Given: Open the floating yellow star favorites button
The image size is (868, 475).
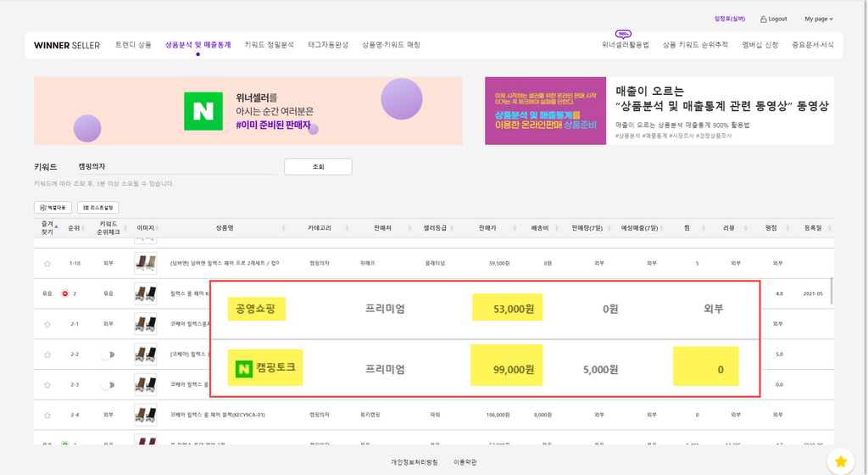Looking at the screenshot, I should (x=841, y=461).
